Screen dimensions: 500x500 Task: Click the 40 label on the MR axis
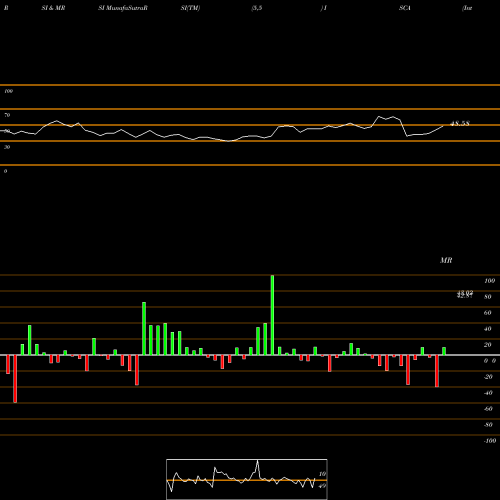point(488,329)
